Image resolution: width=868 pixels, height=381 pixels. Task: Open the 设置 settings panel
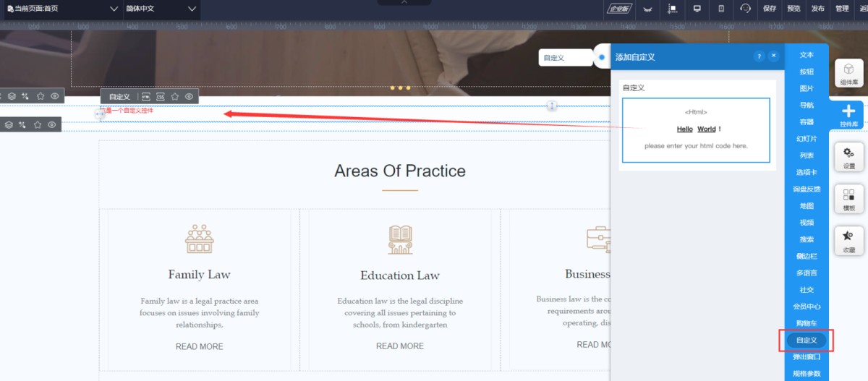849,157
